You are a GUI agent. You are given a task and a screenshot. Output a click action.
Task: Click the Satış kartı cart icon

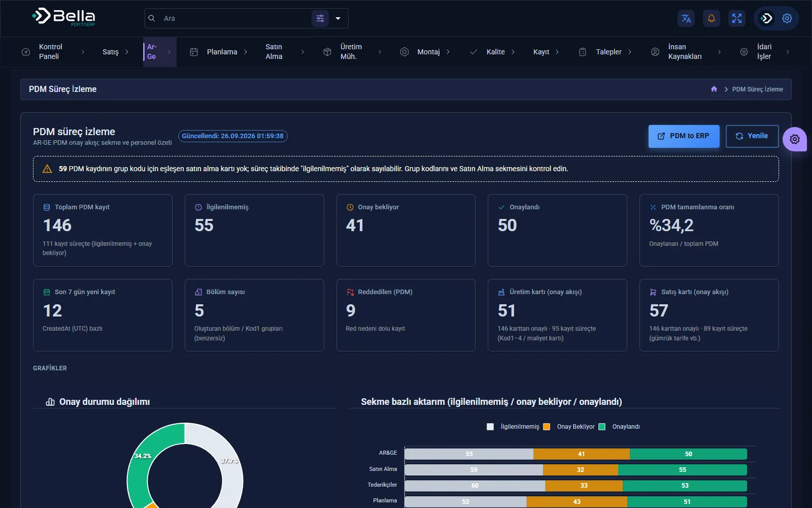(x=653, y=292)
